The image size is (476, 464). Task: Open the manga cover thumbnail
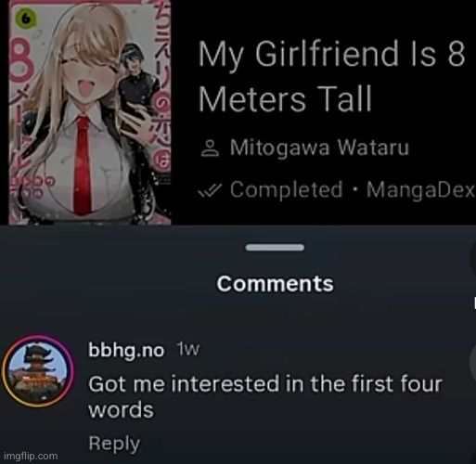(90, 112)
